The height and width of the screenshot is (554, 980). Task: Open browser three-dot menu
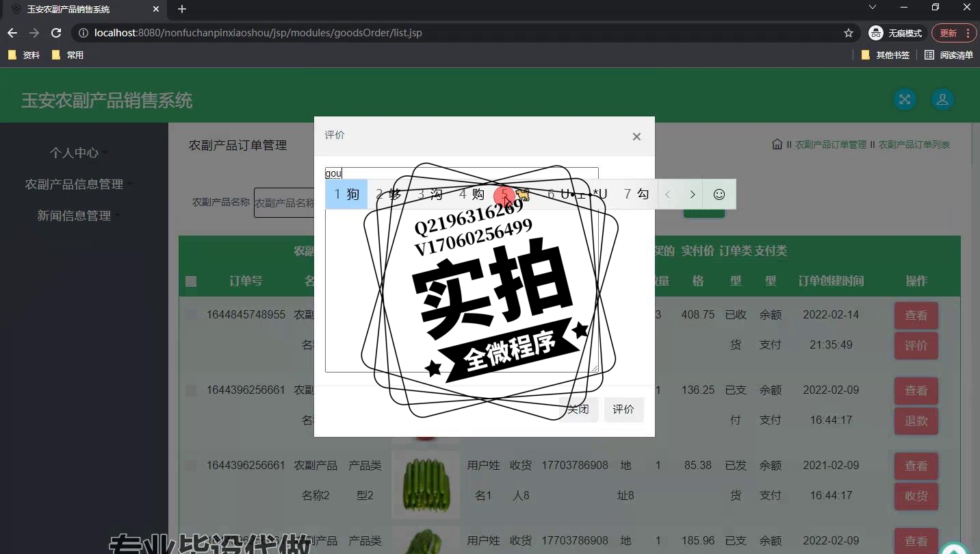(968, 33)
